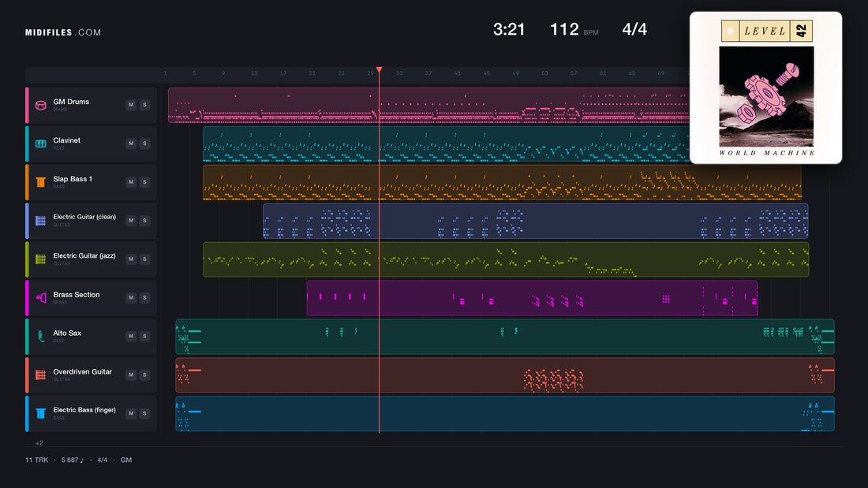
Task: Click the 'GM' status bar entry
Action: point(126,460)
